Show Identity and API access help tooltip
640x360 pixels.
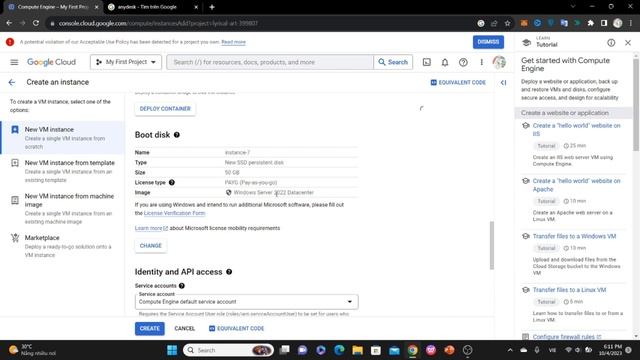[x=229, y=272]
